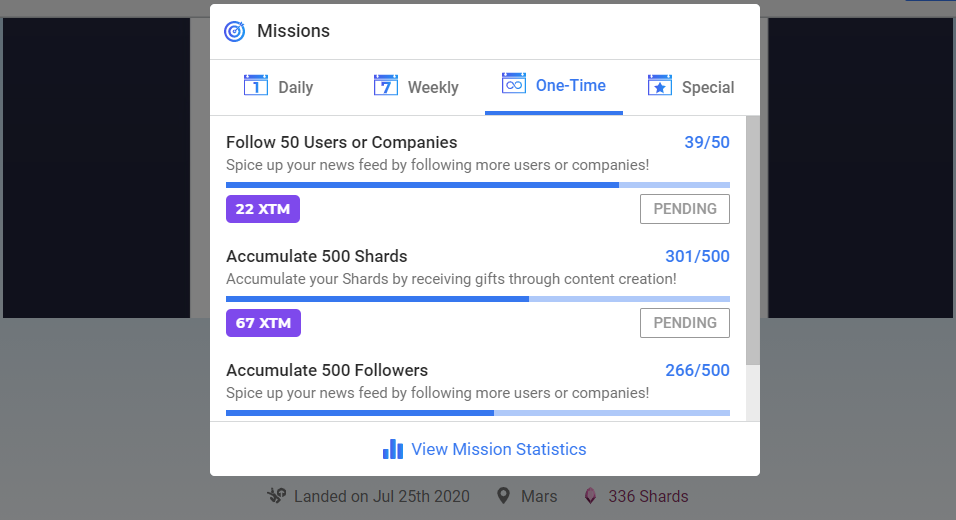
Task: Switch to the Weekly missions tab
Action: [416, 87]
